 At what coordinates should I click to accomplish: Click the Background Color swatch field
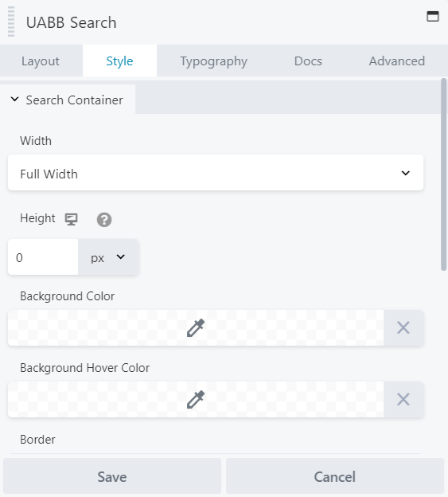point(196,327)
